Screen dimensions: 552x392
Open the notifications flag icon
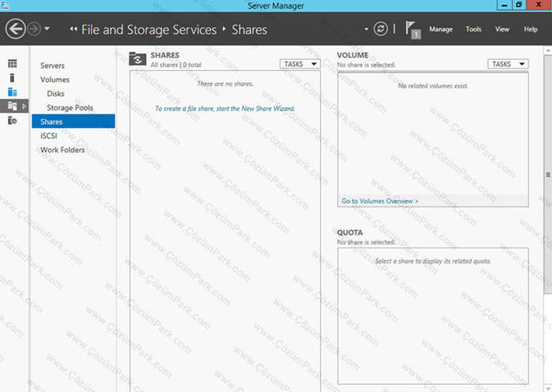tap(412, 30)
